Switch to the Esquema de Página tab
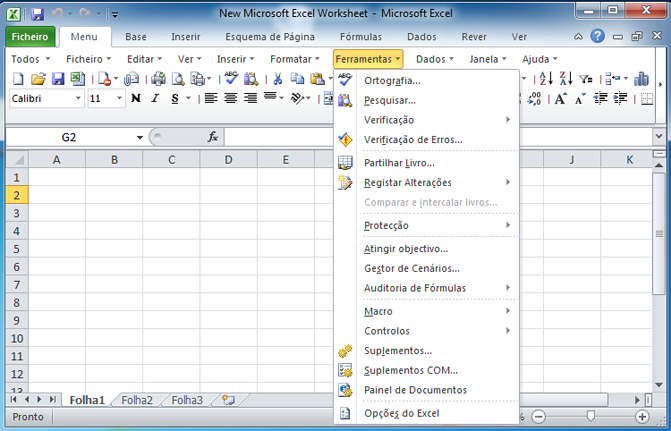This screenshot has height=431, width=671. [x=270, y=37]
